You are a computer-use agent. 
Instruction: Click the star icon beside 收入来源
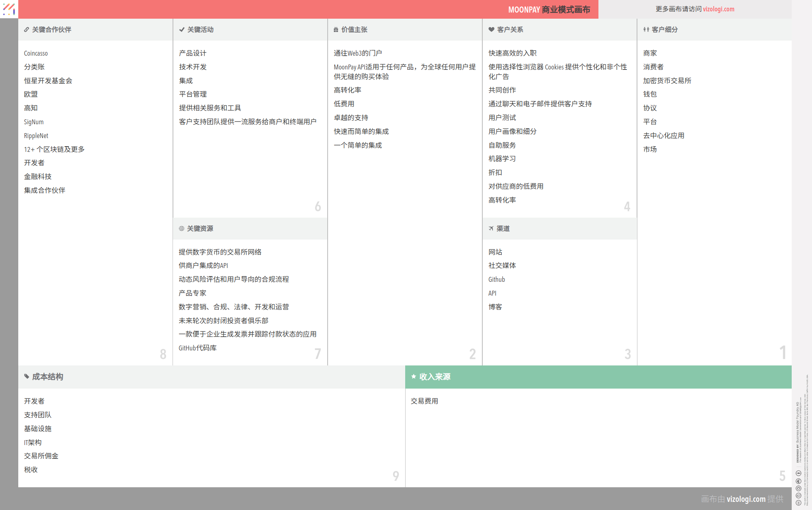tap(414, 376)
